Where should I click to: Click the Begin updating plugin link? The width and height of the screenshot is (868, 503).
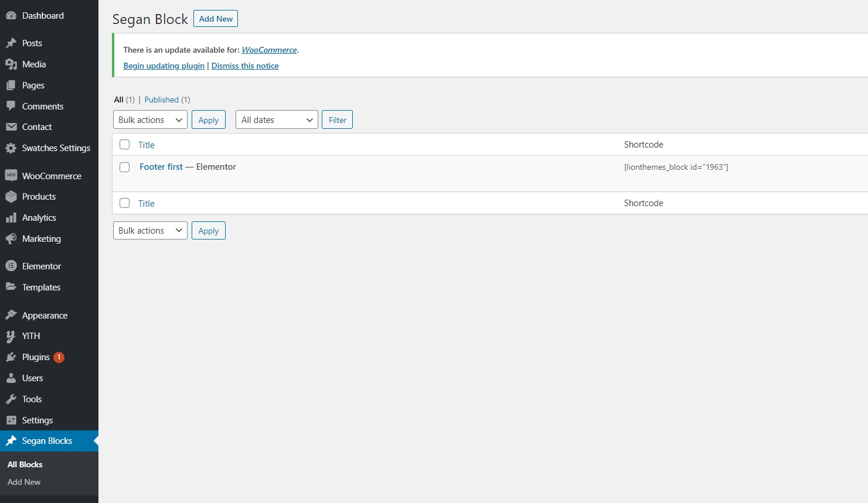(164, 66)
